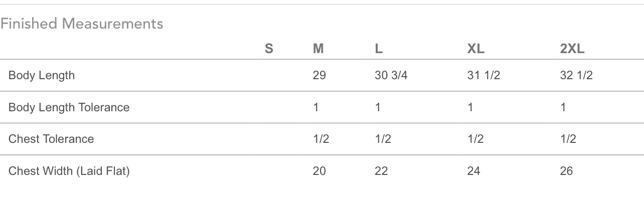Image resolution: width=644 pixels, height=204 pixels.
Task: Click the 31 1/2 body length value
Action: point(484,75)
